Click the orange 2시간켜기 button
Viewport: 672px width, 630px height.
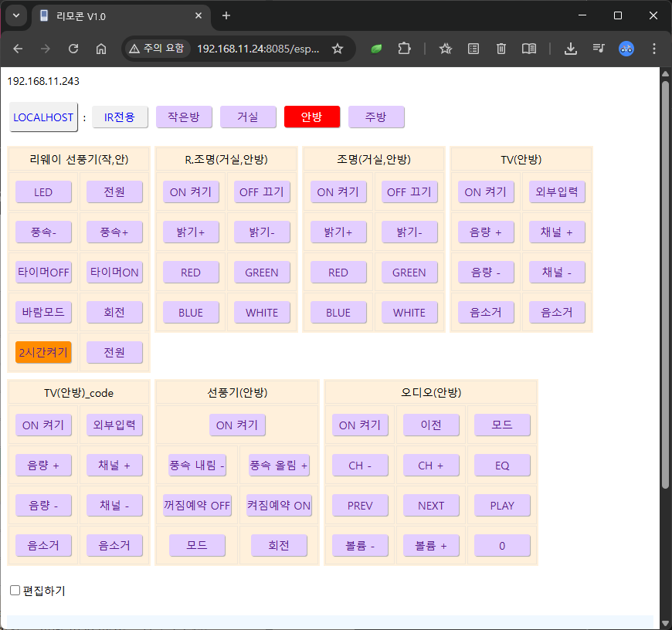[x=43, y=353]
